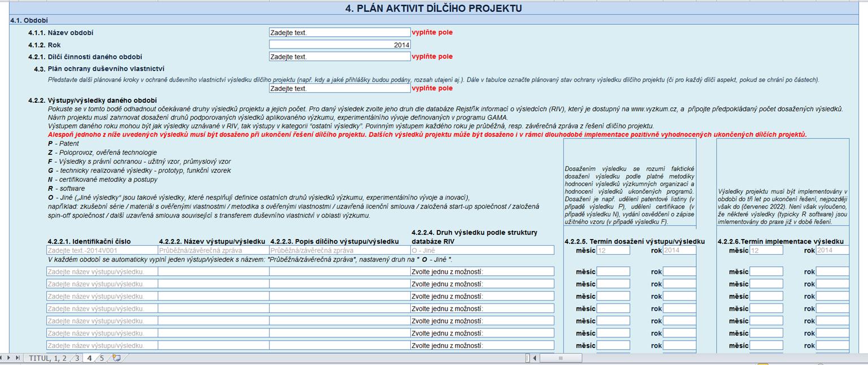Image resolution: width=868 pixels, height=365 pixels.
Task: Select the 'Průběžná/závěrečná zpráva' cell under Název výstupu
Action: (x=213, y=250)
